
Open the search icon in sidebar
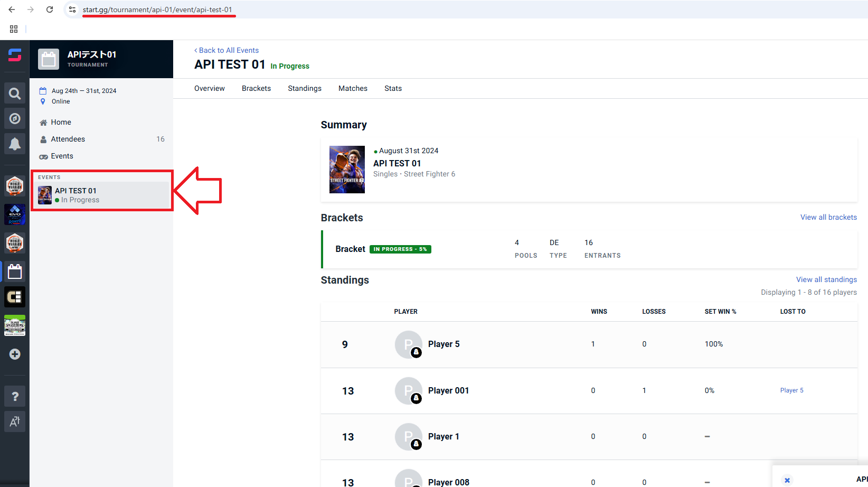(15, 94)
